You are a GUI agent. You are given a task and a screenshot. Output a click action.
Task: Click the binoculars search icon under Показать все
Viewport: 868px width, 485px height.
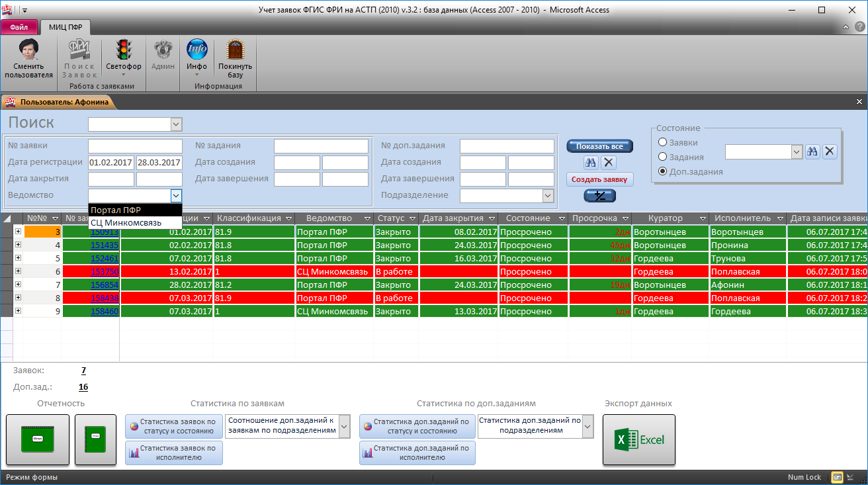[x=591, y=163]
